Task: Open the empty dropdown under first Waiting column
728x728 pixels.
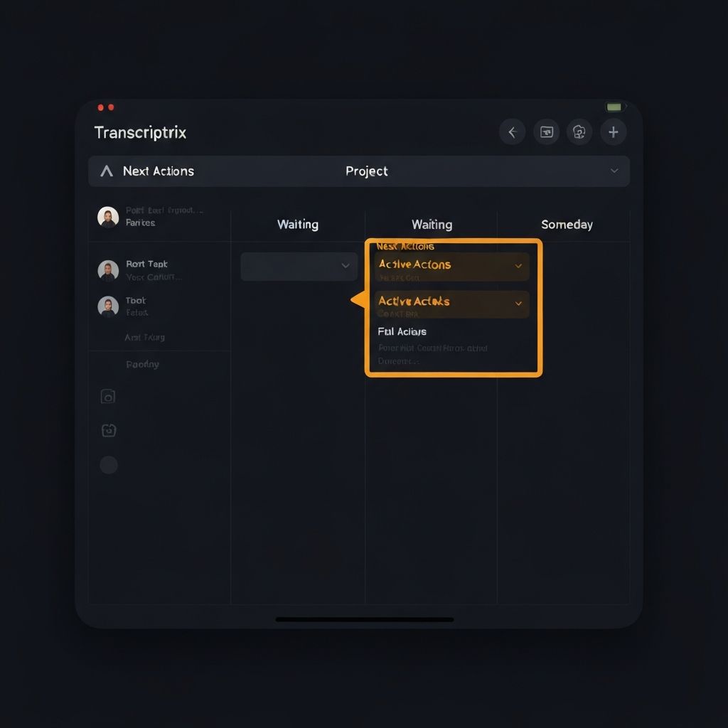Action: click(299, 266)
